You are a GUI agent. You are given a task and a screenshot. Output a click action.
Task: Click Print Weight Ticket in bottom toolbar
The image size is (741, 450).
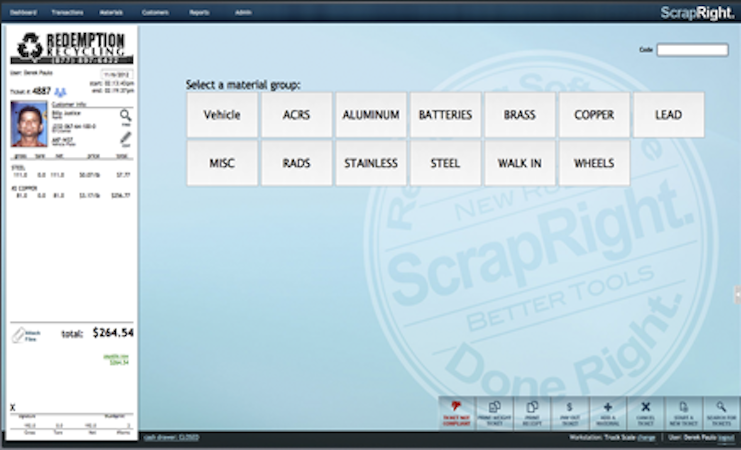(494, 414)
